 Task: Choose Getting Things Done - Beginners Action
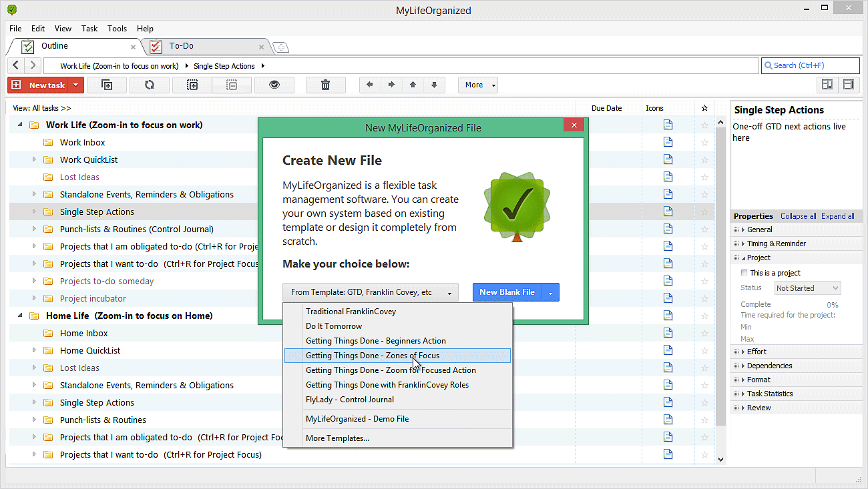398,341
